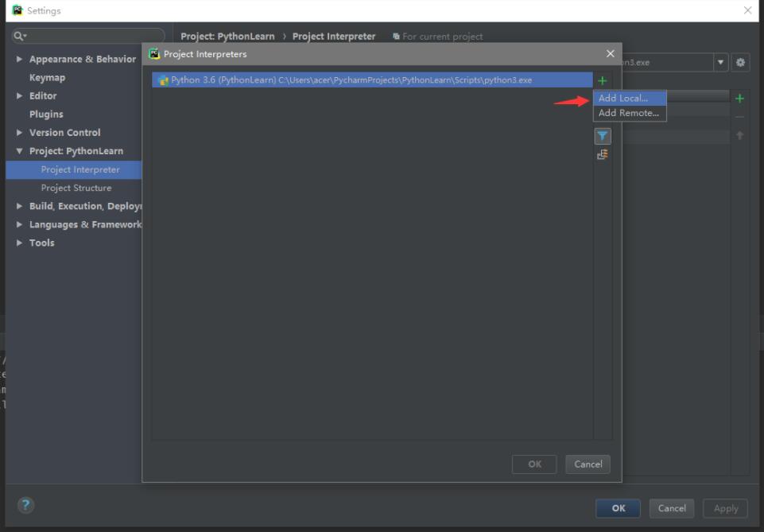Click the PyCharm icon in Project Interpreters title
The image size is (764, 532).
[x=154, y=53]
